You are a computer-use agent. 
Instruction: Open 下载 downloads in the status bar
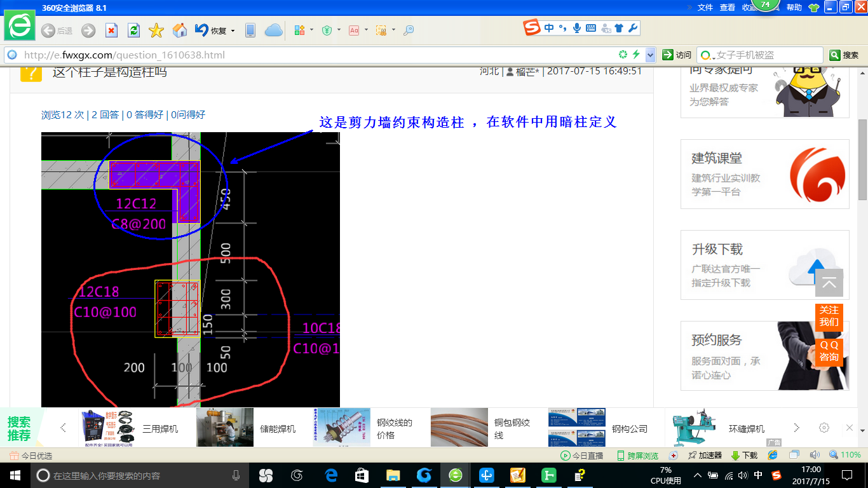[744, 456]
